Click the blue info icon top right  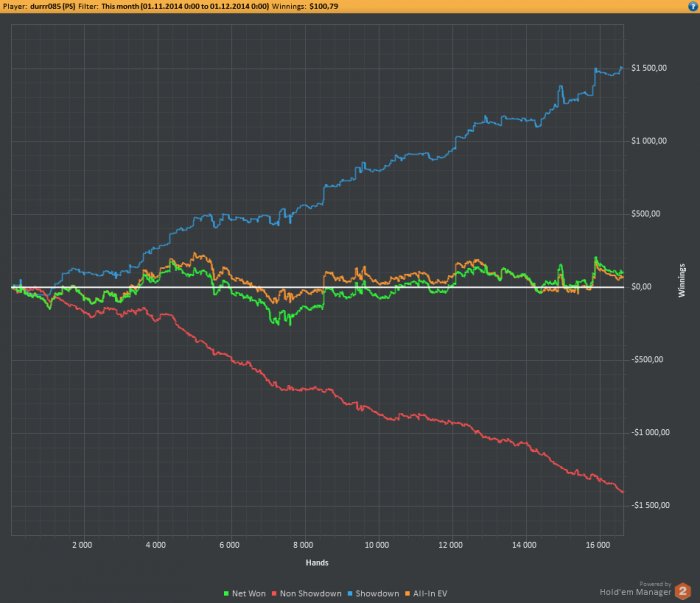coord(693,6)
